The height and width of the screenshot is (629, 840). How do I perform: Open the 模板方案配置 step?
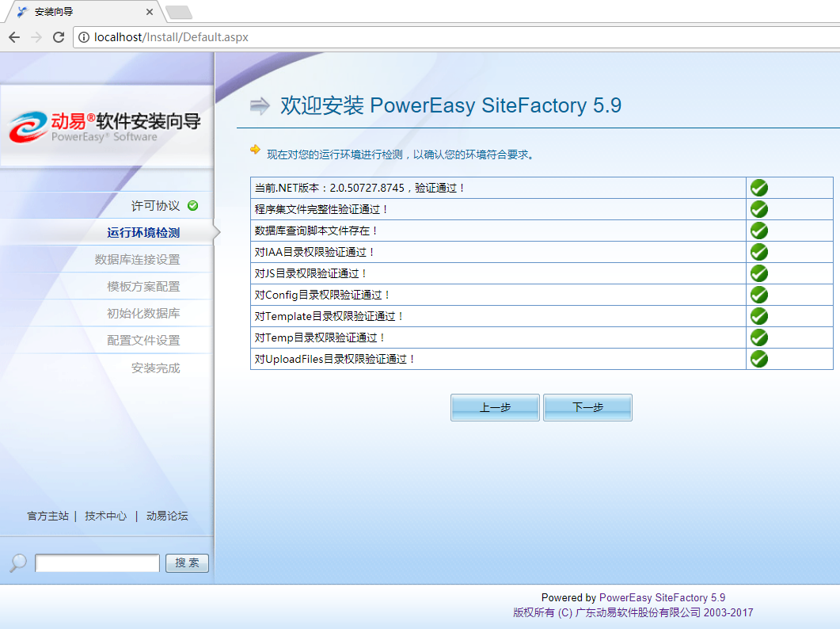[143, 287]
